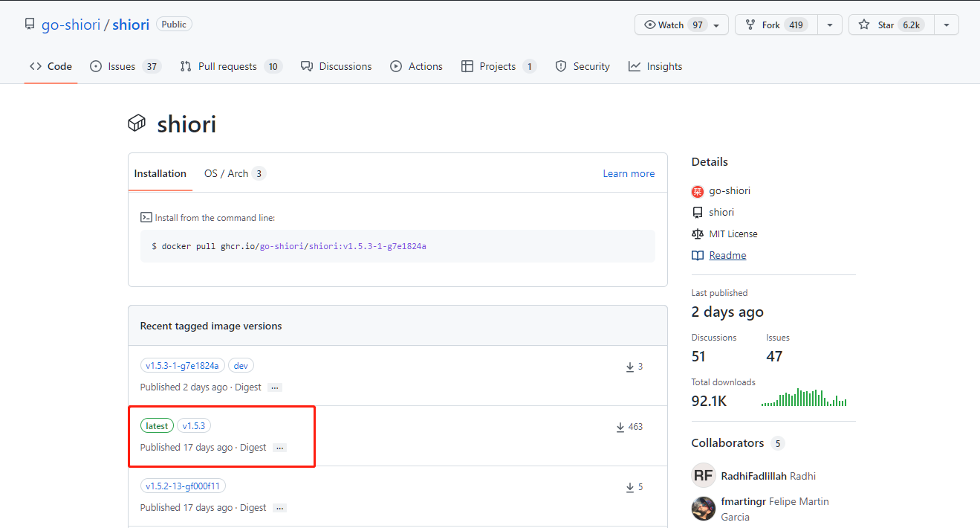Star the shiori repository
Viewport: 980px width, 528px height.
coord(891,25)
